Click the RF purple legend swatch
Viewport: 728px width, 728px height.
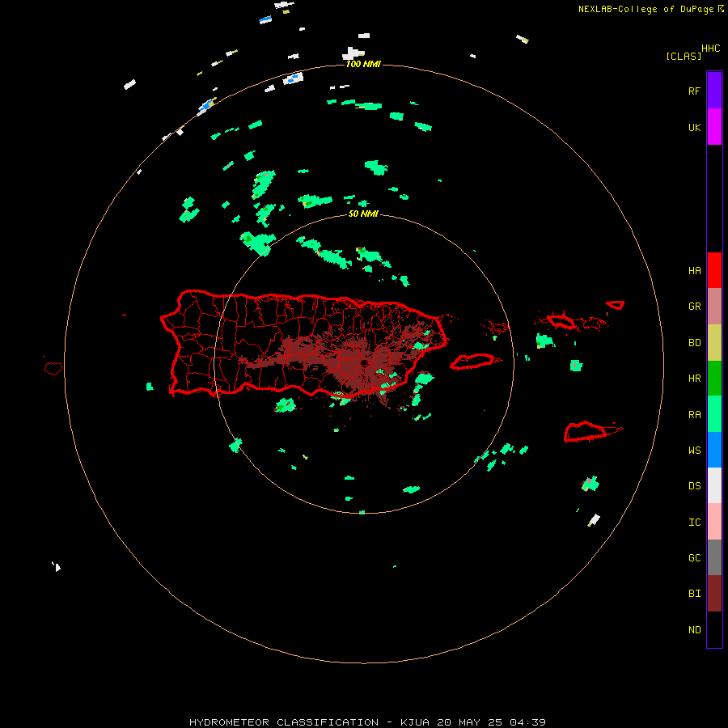tap(714, 91)
